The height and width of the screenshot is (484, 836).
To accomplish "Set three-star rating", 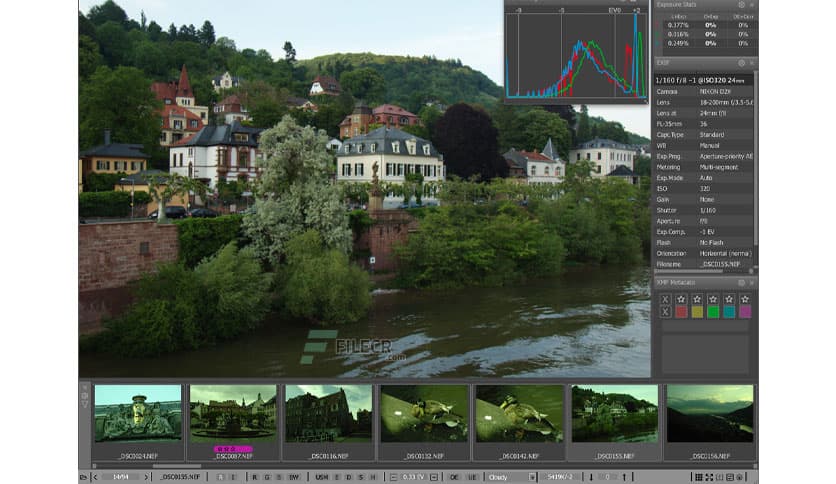I will point(713,299).
